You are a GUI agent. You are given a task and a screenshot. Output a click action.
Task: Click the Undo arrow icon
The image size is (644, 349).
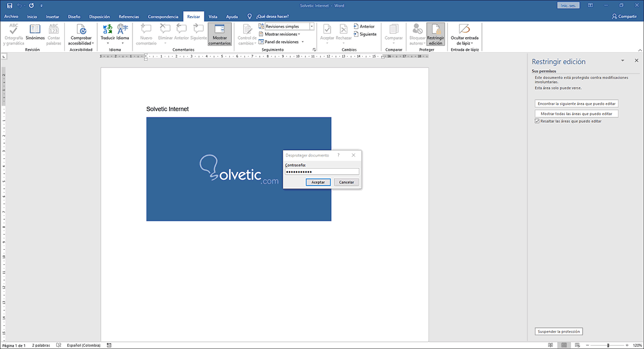coord(20,5)
